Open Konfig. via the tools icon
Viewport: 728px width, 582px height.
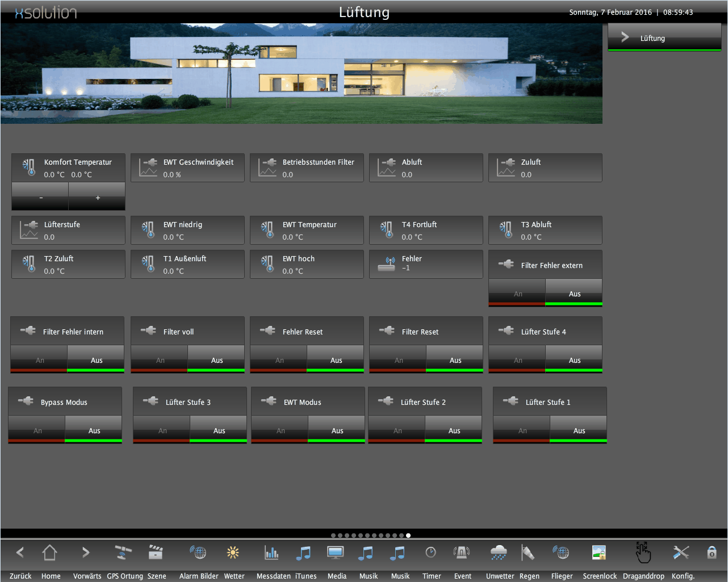[681, 552]
